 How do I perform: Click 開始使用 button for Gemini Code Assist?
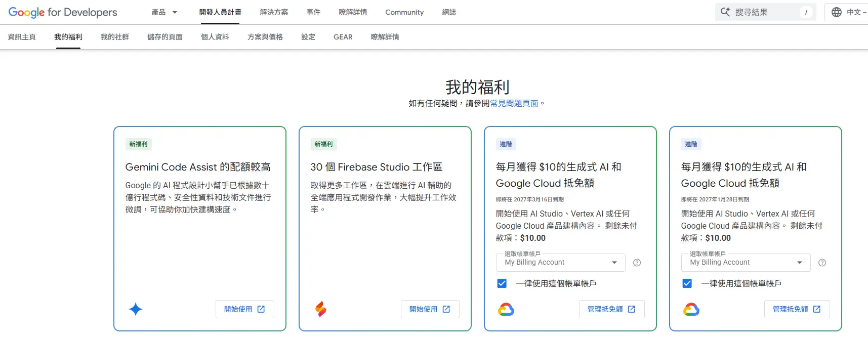point(244,309)
